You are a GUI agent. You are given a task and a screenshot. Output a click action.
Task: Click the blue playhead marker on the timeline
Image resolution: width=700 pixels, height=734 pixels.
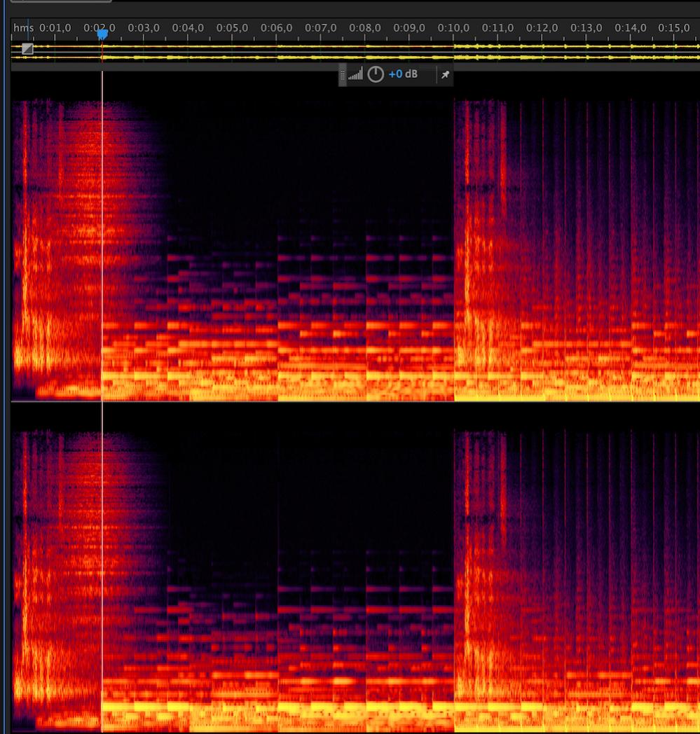pos(102,34)
